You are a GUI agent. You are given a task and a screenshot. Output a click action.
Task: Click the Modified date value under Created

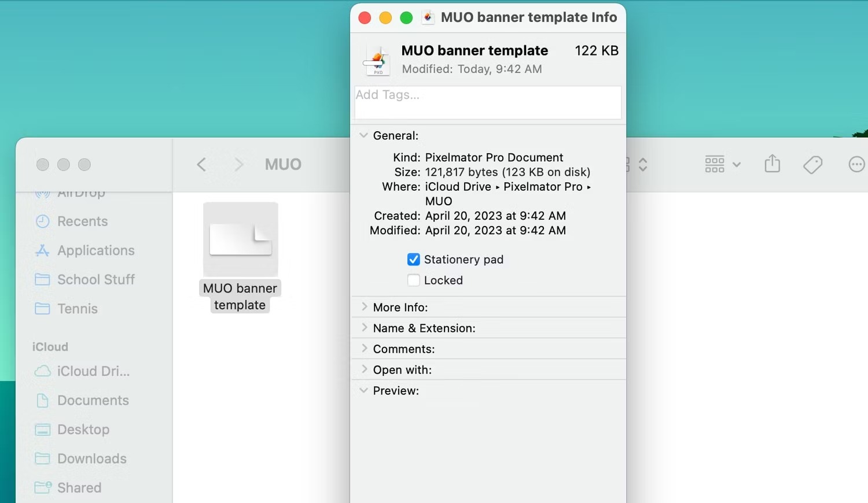[x=495, y=231]
